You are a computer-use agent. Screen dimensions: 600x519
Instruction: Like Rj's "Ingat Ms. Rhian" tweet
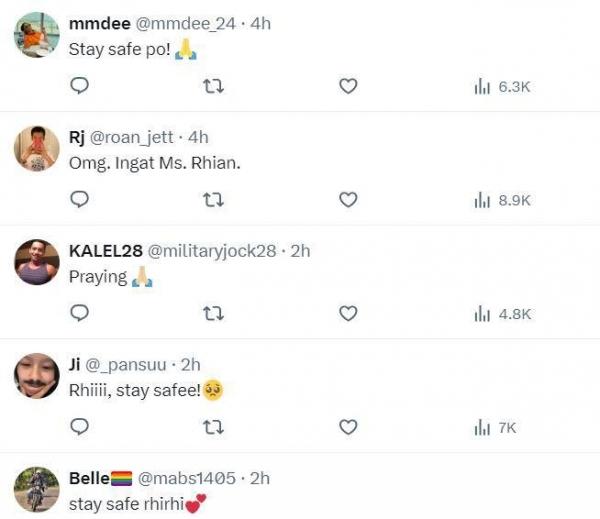pyautogui.click(x=348, y=200)
